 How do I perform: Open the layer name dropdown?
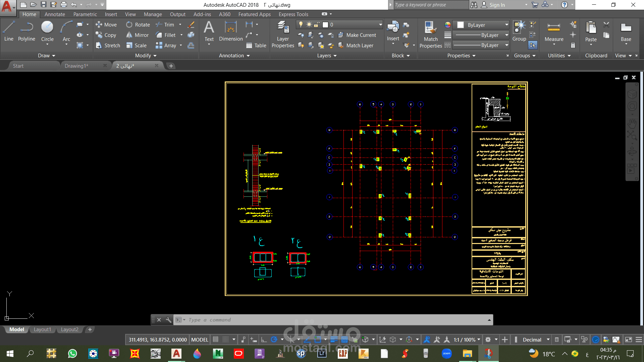[380, 24]
